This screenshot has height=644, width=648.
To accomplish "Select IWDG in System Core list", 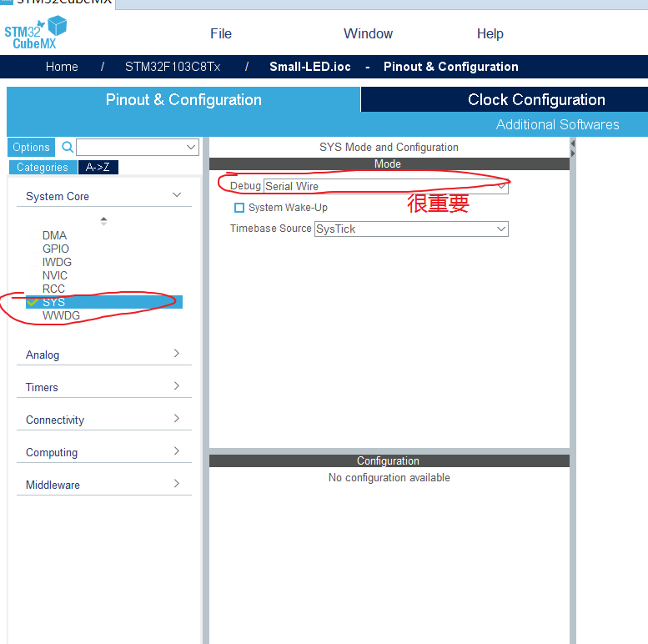I will [x=57, y=262].
